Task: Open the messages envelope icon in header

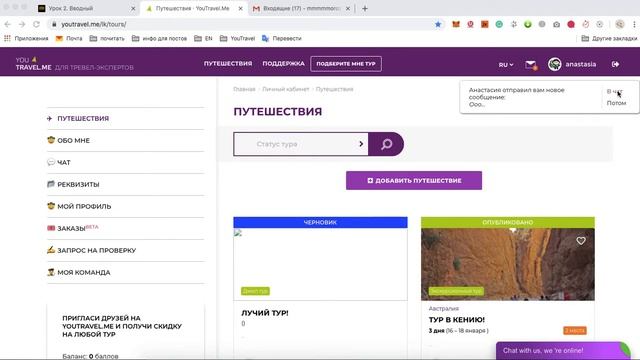Action: [531, 64]
